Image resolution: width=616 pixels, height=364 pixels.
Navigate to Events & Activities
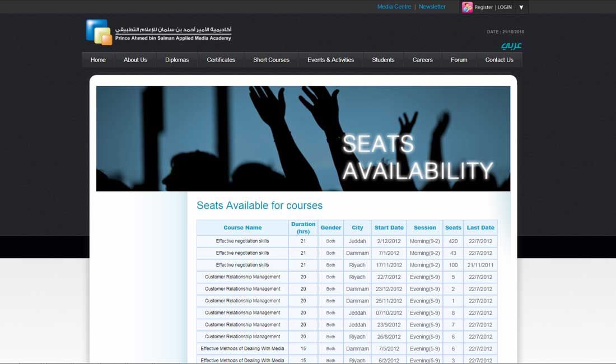click(x=330, y=60)
